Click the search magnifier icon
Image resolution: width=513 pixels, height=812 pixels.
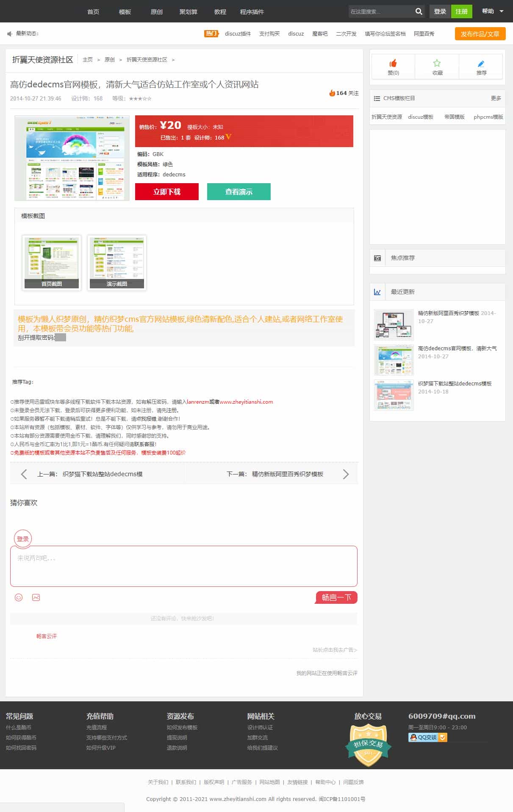419,11
